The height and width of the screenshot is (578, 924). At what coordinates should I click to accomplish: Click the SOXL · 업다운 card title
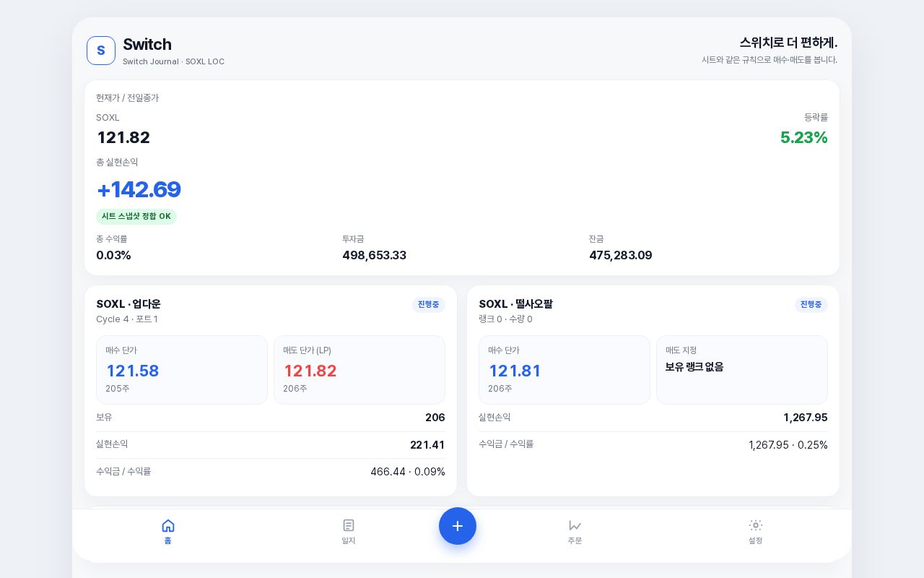(x=128, y=304)
